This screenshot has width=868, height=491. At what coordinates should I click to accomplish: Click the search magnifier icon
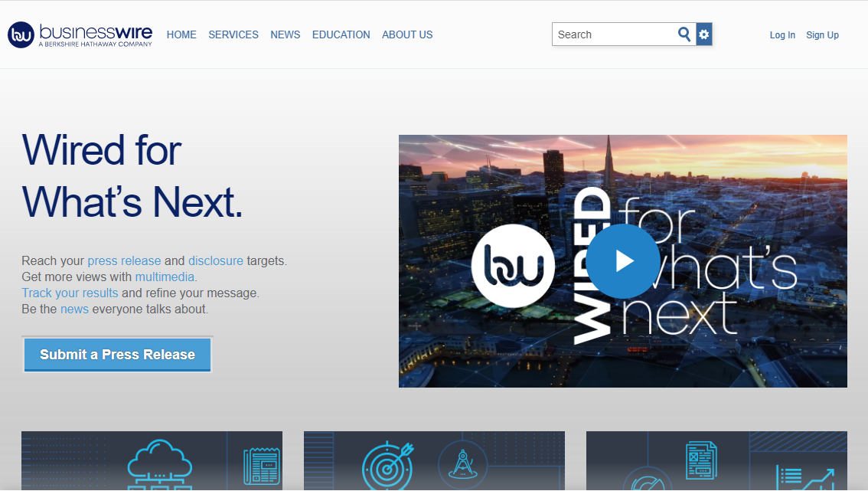[x=684, y=34]
